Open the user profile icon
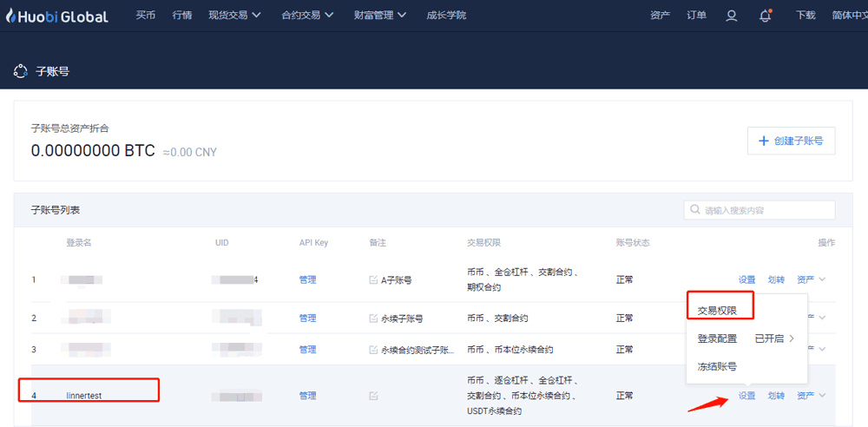The image size is (868, 427). pyautogui.click(x=731, y=16)
